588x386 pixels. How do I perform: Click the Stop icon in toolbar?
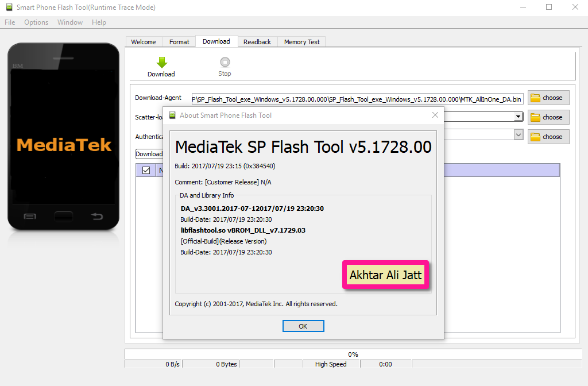(x=225, y=62)
